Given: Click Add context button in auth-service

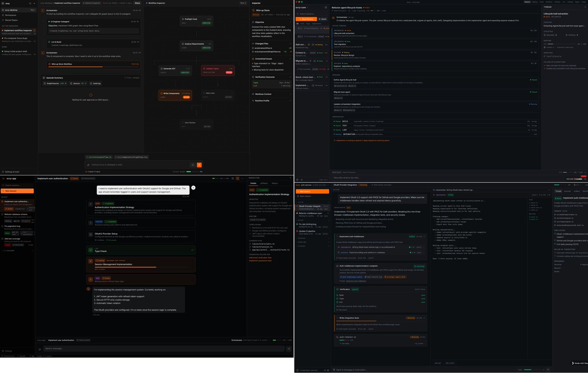Looking at the screenshot, I should point(450,363).
